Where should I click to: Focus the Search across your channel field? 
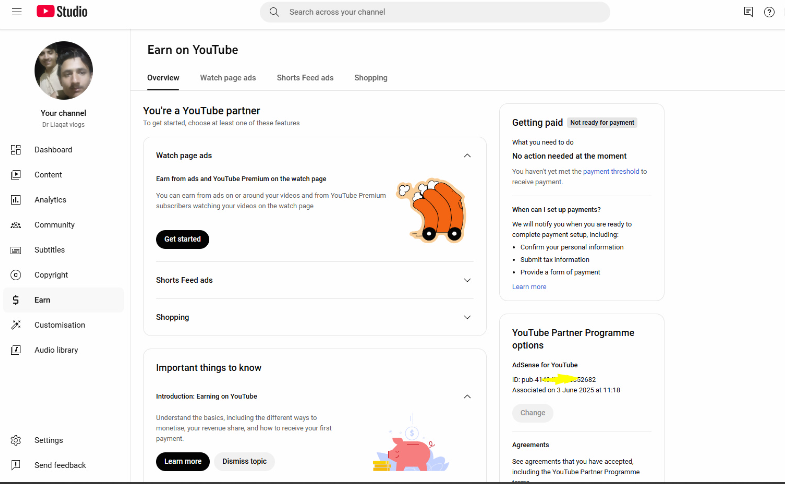pos(435,12)
